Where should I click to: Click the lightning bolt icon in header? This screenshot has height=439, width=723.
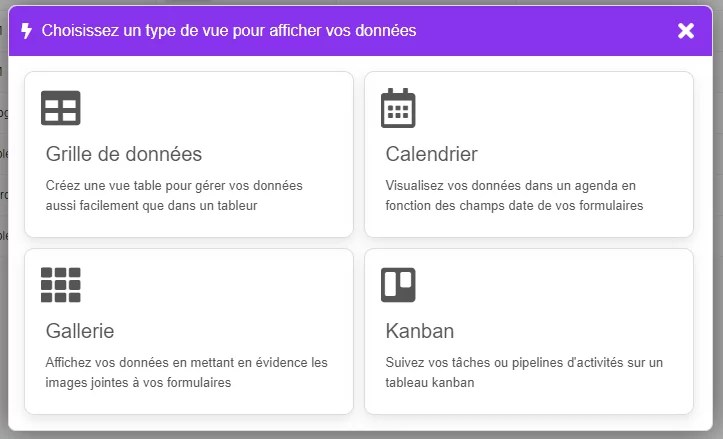click(x=26, y=31)
